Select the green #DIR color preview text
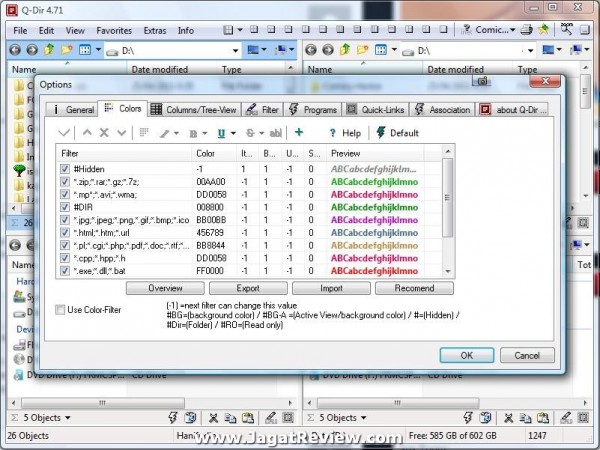The width and height of the screenshot is (600, 450). (x=377, y=207)
